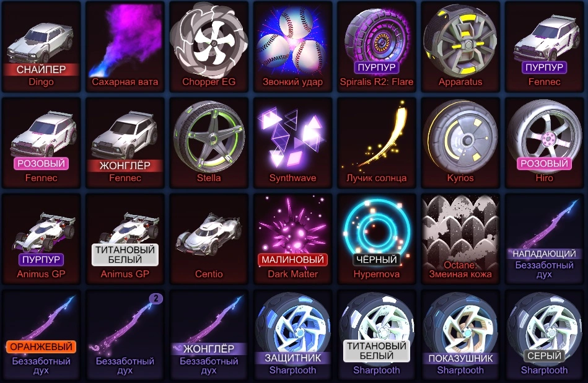Select the Лучик солнца trail item
Image resolution: width=588 pixels, height=383 pixels.
click(377, 143)
